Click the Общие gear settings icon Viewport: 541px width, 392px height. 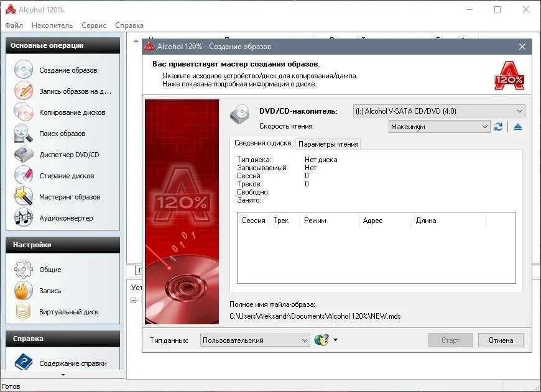point(24,269)
